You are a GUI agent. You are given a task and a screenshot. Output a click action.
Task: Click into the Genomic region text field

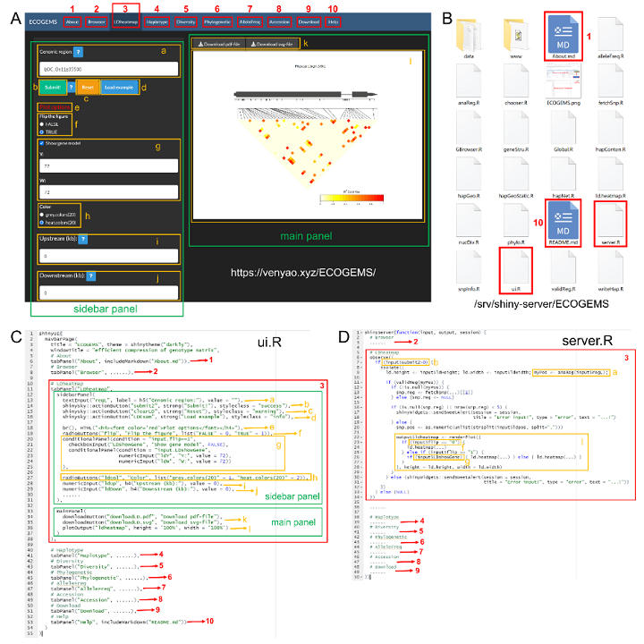click(x=107, y=68)
